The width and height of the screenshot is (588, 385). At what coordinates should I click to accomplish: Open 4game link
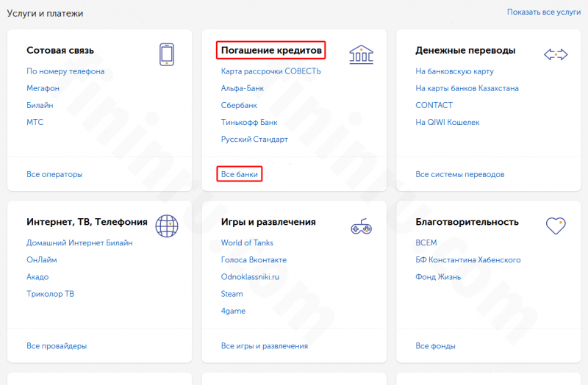coord(233,311)
